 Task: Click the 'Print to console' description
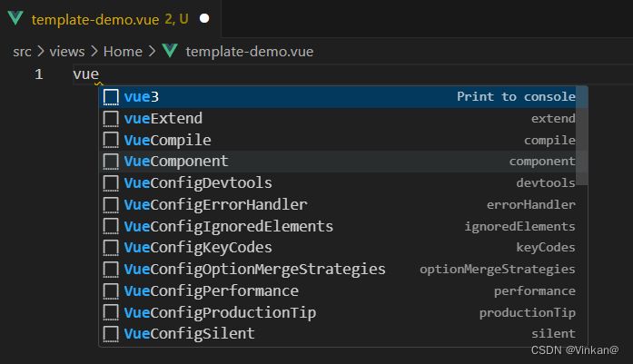tap(516, 97)
